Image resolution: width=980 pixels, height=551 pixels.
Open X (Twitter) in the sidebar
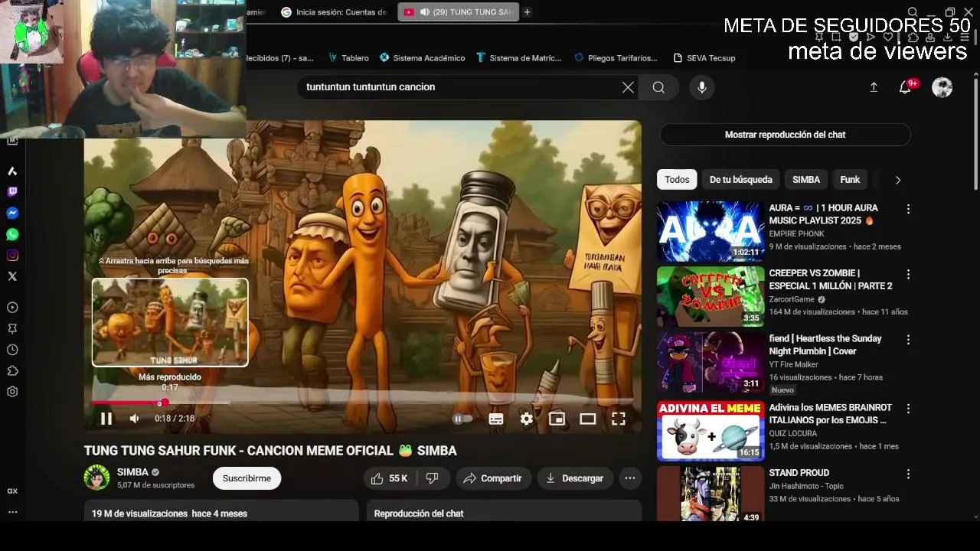tap(12, 276)
